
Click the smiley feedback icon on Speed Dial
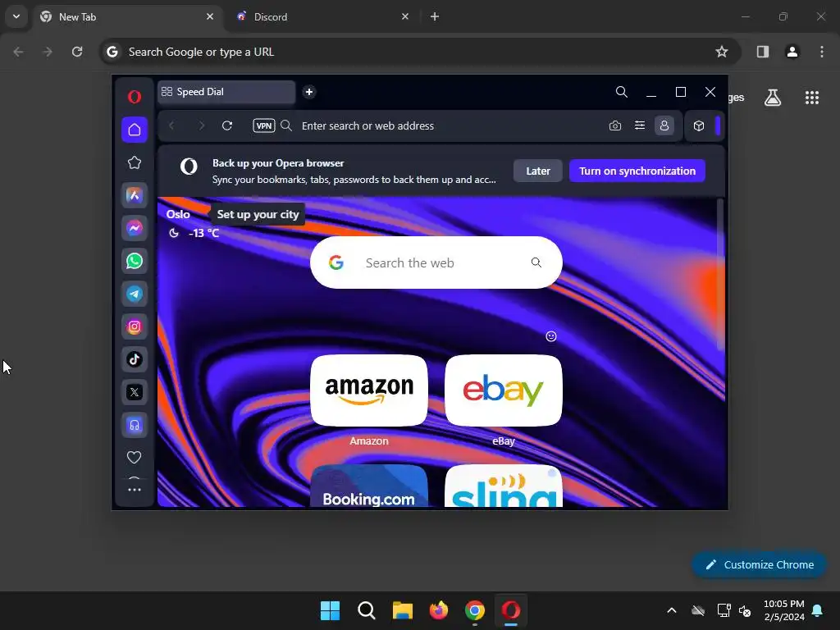coord(551,336)
